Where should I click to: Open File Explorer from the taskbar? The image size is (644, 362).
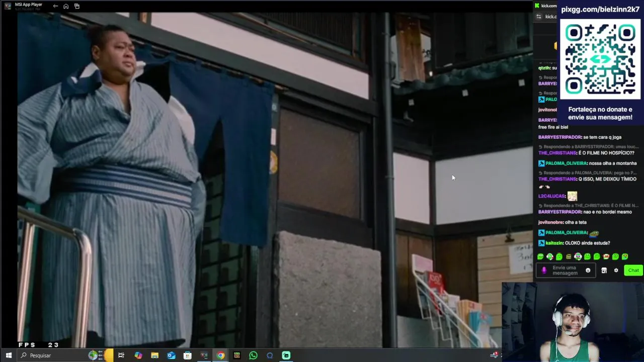click(154, 355)
